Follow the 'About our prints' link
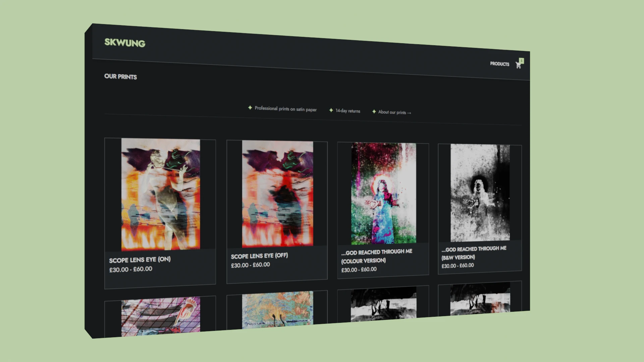This screenshot has width=644, height=362. pos(394,112)
